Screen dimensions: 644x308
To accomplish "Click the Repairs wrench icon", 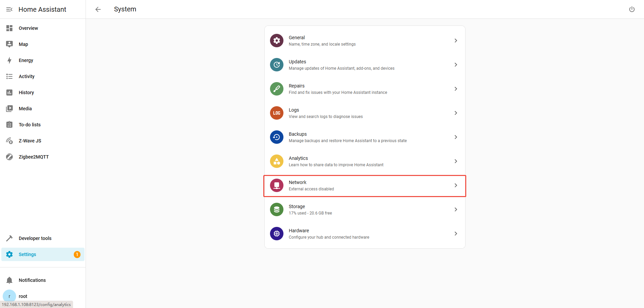I will (x=276, y=89).
